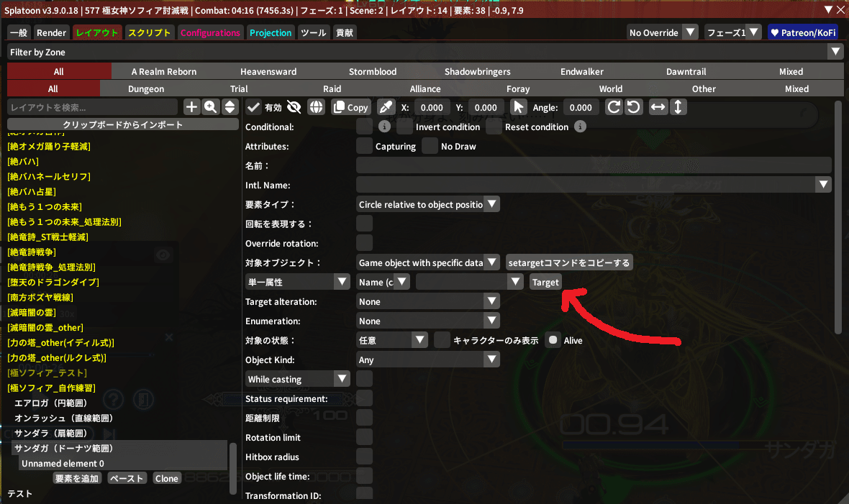
Task: Click the 名前 name input field
Action: point(594,165)
